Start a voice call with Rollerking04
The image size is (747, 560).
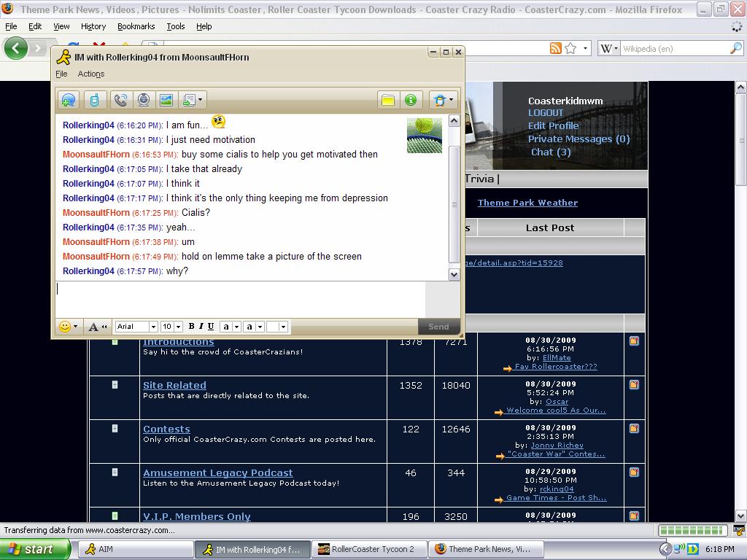[x=120, y=100]
